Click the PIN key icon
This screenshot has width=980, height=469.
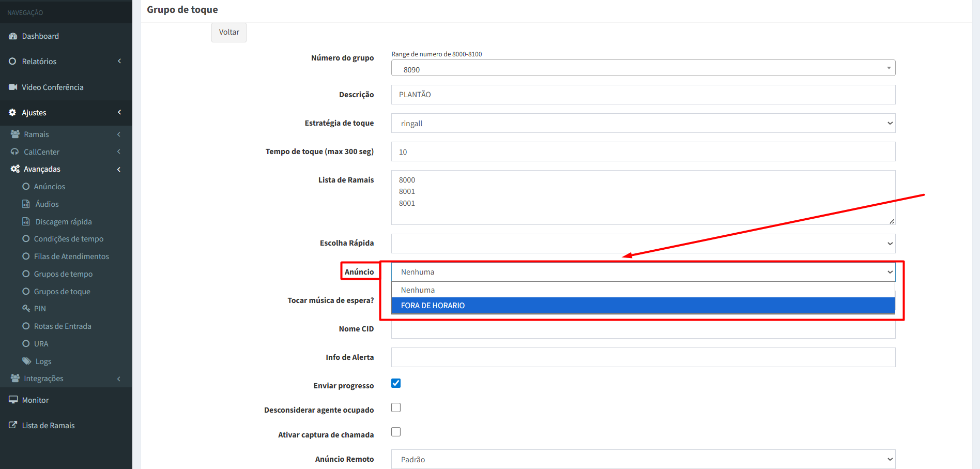26,309
